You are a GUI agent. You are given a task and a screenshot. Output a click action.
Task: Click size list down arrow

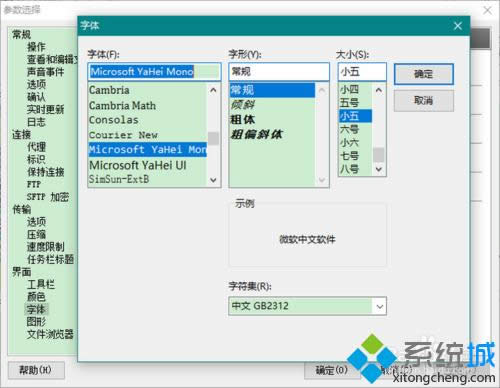click(x=379, y=169)
